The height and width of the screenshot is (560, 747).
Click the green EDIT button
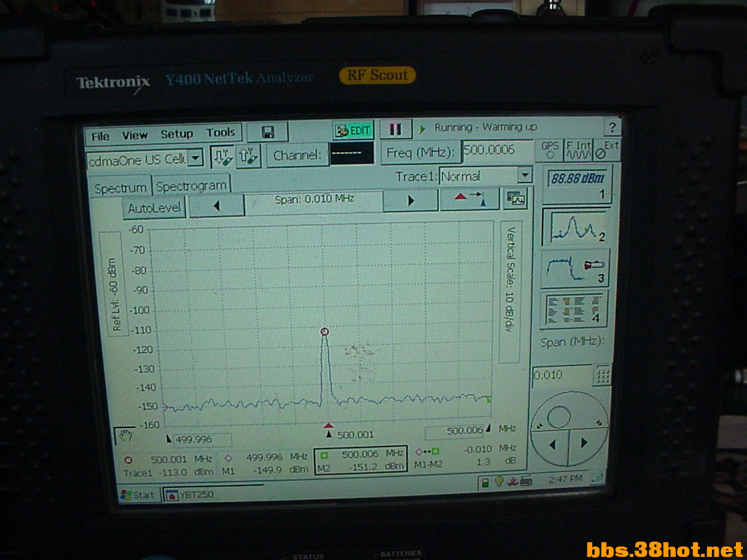(353, 130)
